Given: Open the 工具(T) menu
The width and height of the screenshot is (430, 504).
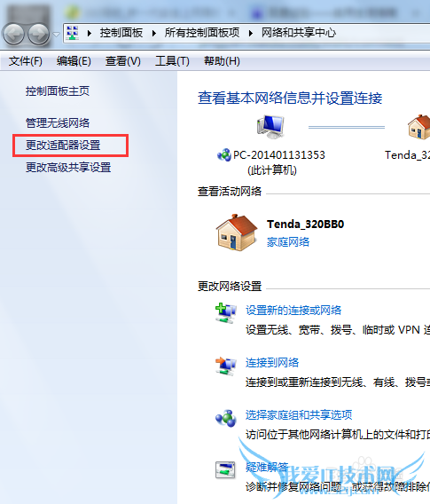Looking at the screenshot, I should click(x=172, y=60).
